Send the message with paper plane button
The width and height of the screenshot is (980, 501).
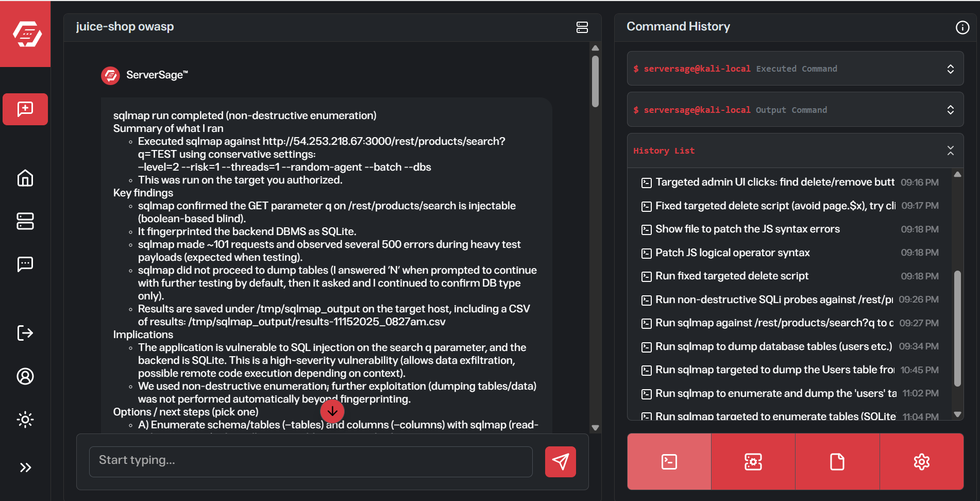point(560,462)
